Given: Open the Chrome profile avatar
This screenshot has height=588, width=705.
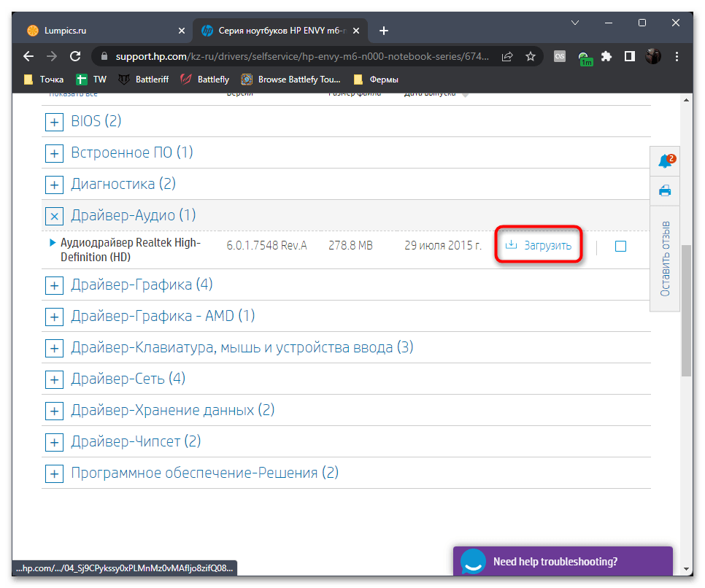Looking at the screenshot, I should [653, 56].
